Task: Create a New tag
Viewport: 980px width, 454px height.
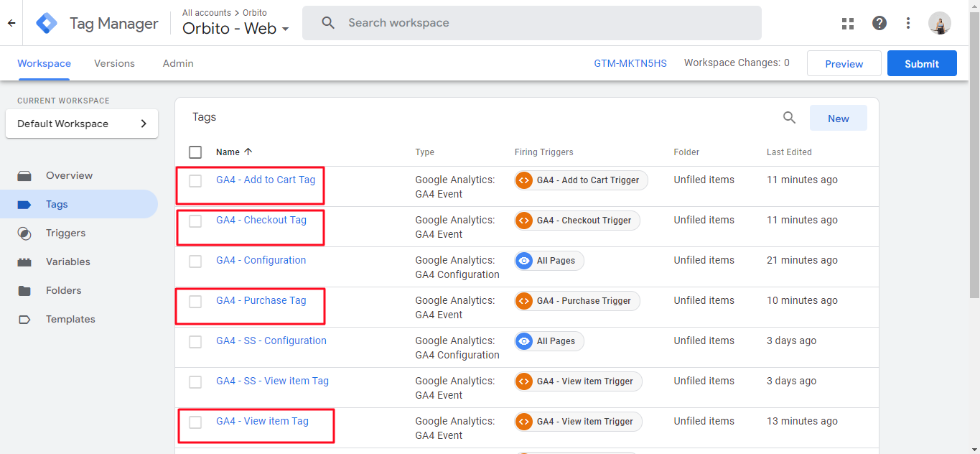Action: tap(839, 119)
